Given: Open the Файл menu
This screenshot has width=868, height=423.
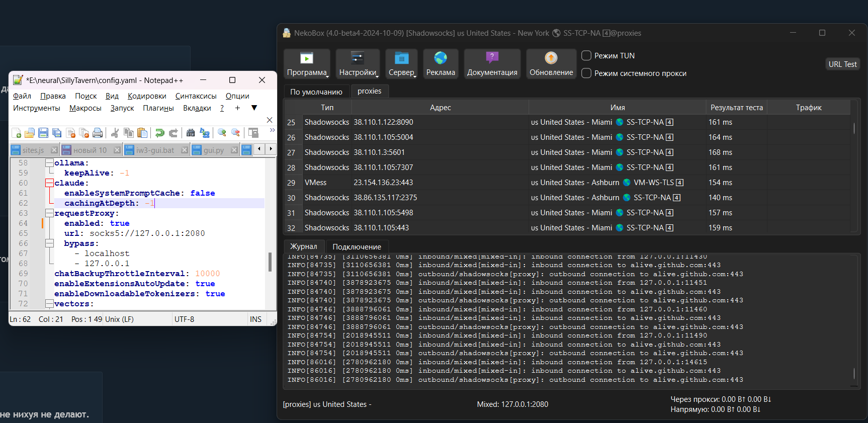Looking at the screenshot, I should pyautogui.click(x=22, y=96).
